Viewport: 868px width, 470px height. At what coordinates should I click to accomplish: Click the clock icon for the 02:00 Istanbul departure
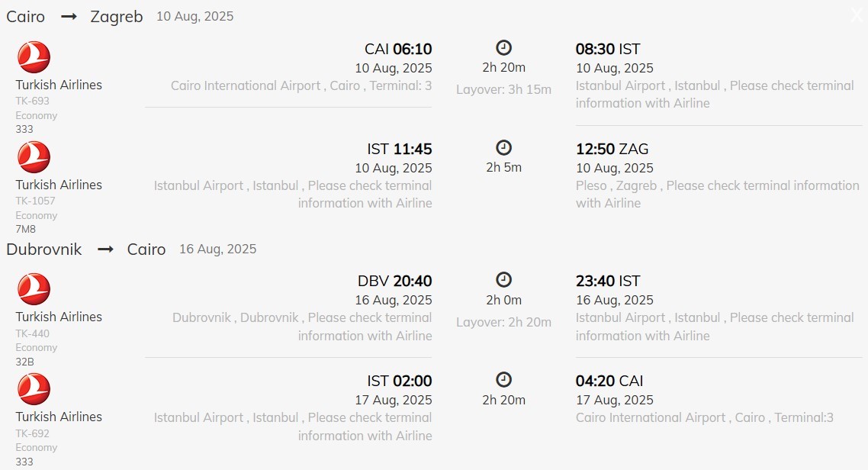pos(503,380)
